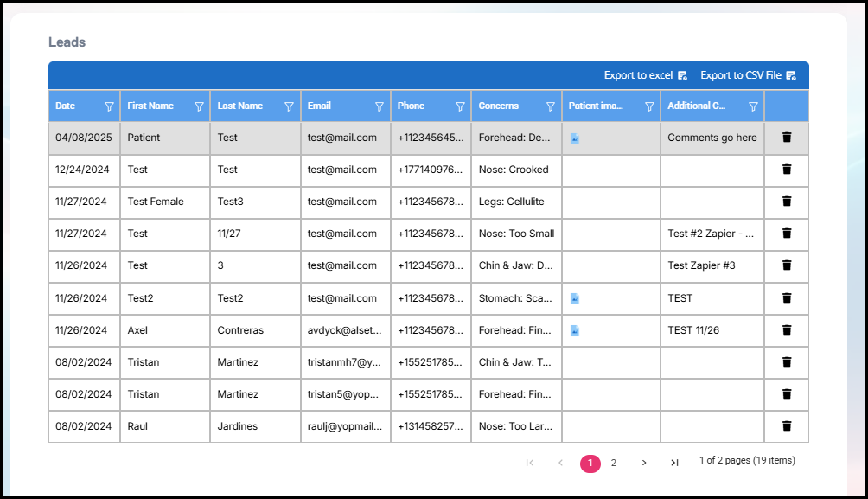
Task: Go to page 2 of leads
Action: click(613, 463)
